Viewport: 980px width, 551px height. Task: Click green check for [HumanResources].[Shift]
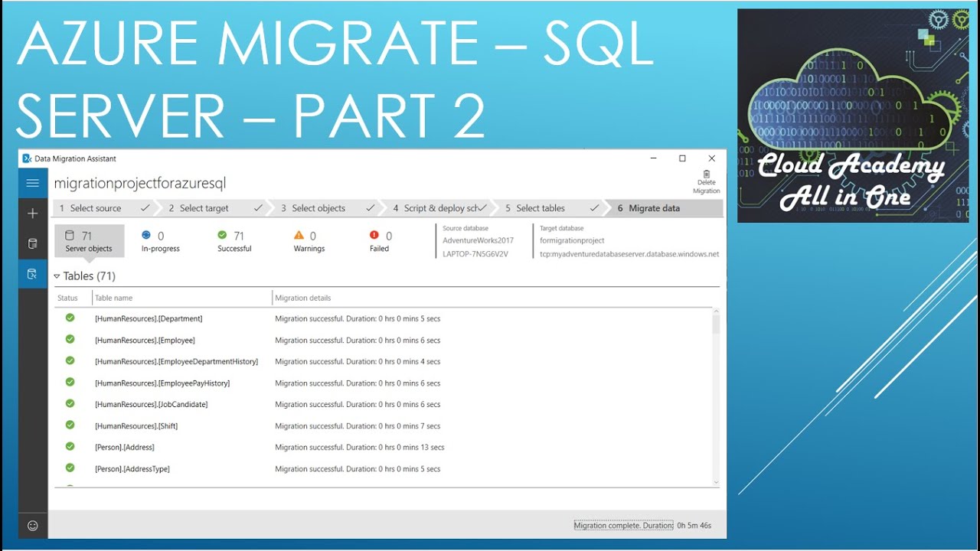(70, 425)
